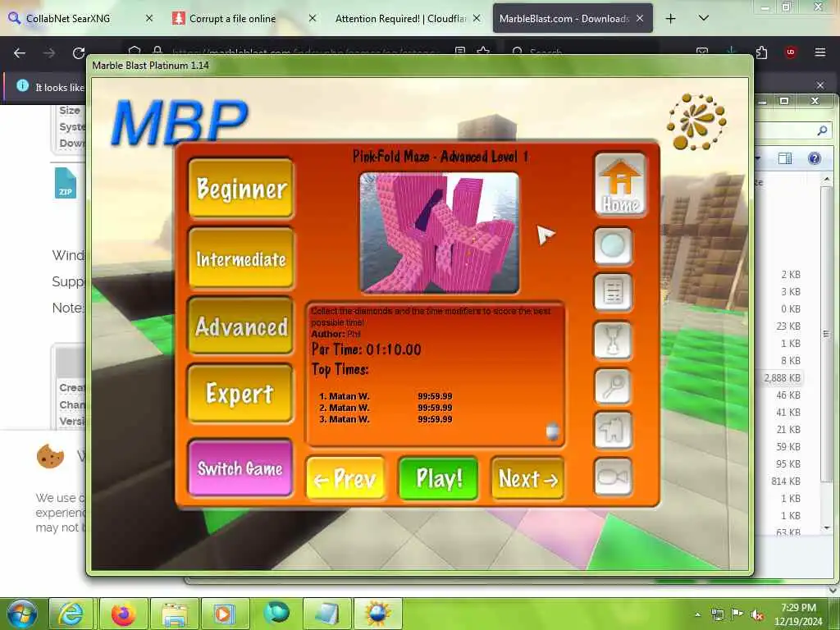
Task: Open a new Firefox tab
Action: (x=671, y=18)
